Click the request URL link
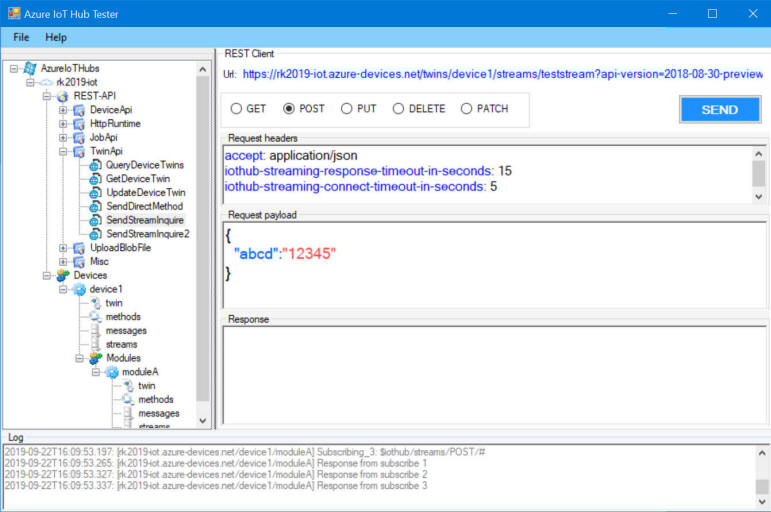Screen dimensions: 771x512 (x=503, y=74)
